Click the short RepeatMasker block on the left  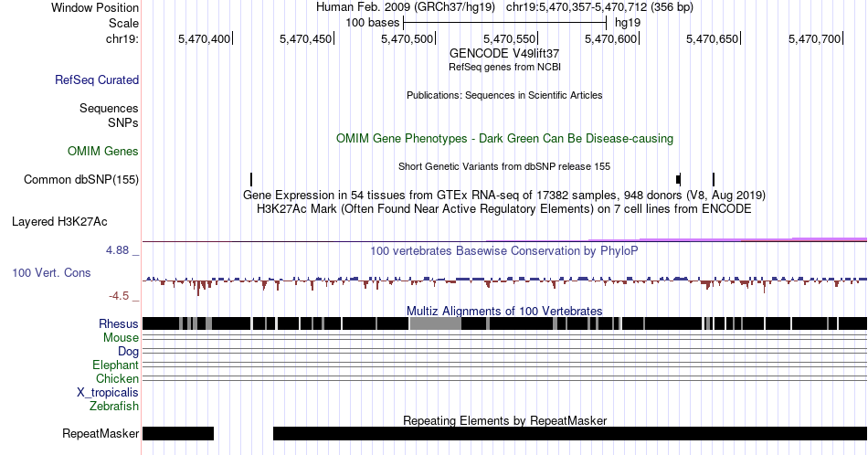178,433
